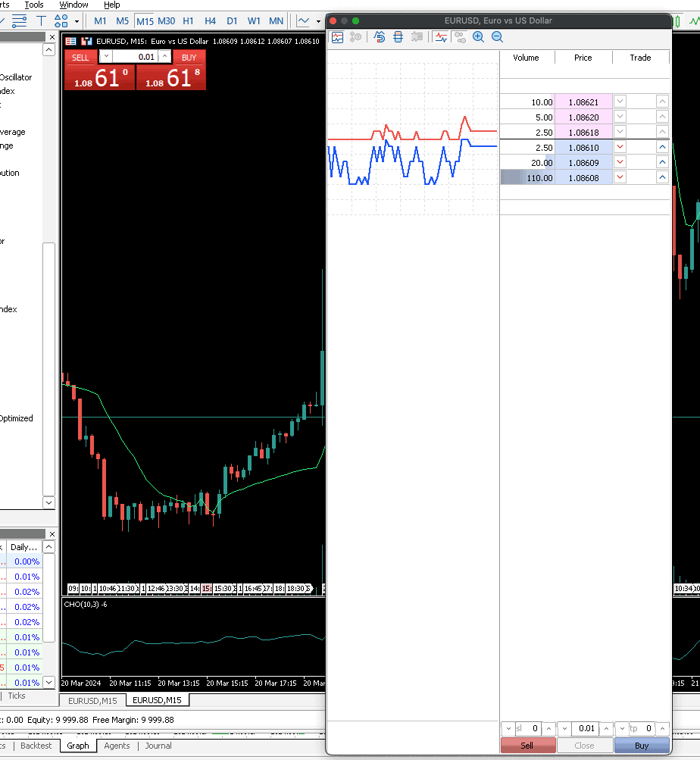
Task: Open the Journal tab in strategy tester
Action: pos(158,746)
